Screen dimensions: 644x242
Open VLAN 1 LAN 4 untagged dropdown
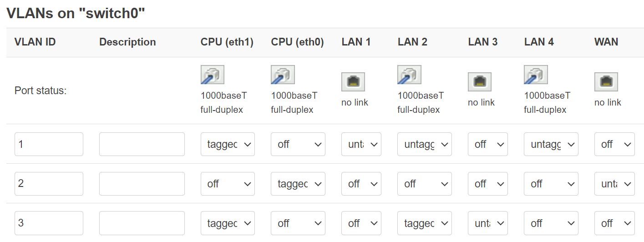pyautogui.click(x=551, y=144)
